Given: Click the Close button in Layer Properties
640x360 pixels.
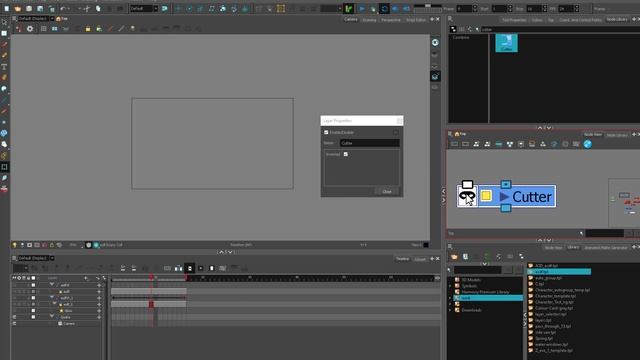Looking at the screenshot, I should [387, 191].
